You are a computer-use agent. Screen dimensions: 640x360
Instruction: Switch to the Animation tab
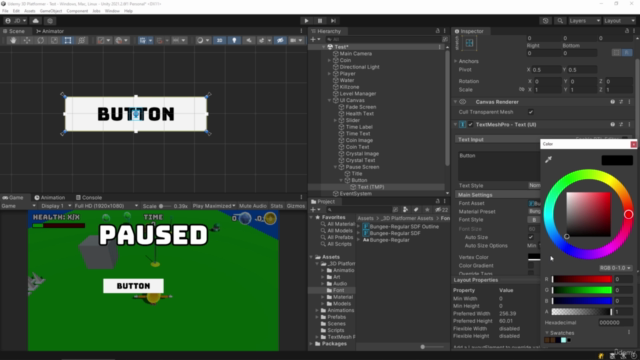tap(50, 198)
